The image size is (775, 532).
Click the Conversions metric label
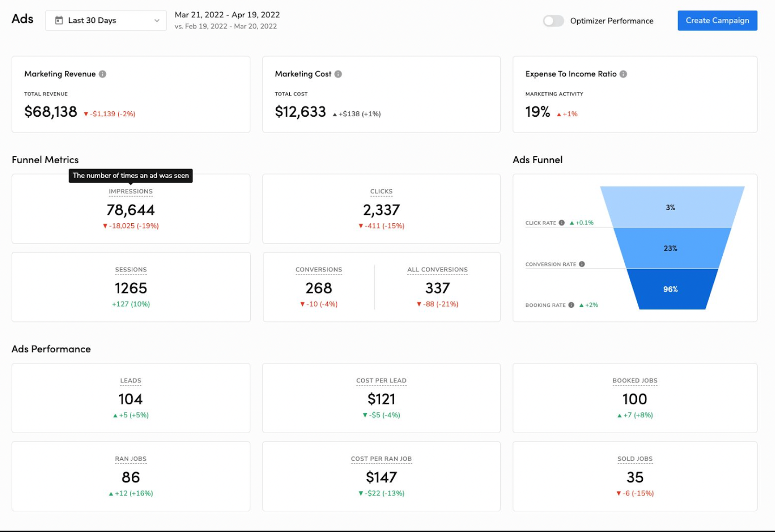click(x=319, y=270)
